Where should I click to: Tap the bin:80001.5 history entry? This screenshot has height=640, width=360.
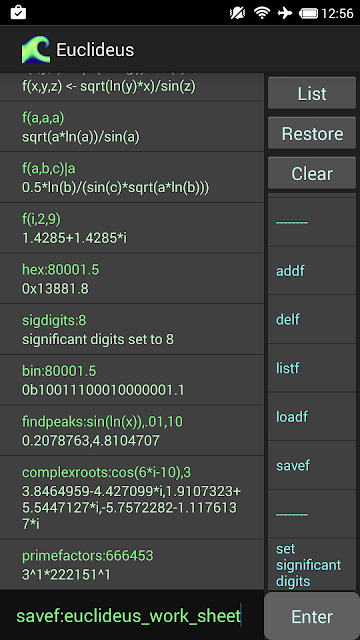131,380
